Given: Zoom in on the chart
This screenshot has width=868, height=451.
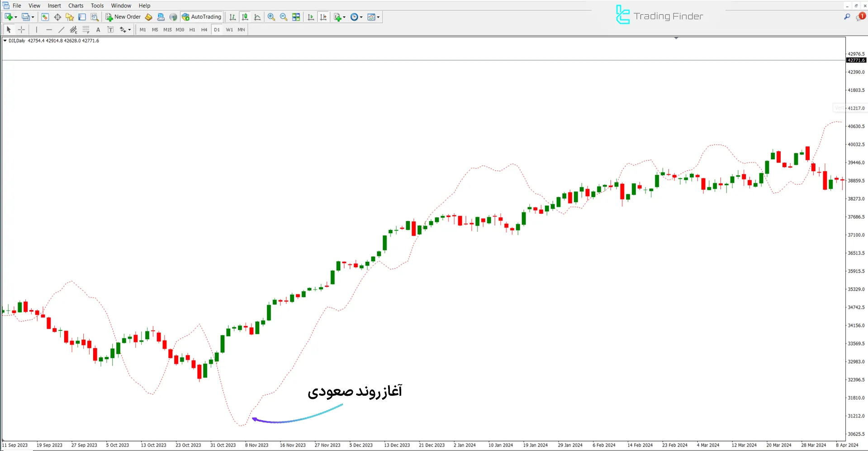Looking at the screenshot, I should (271, 17).
